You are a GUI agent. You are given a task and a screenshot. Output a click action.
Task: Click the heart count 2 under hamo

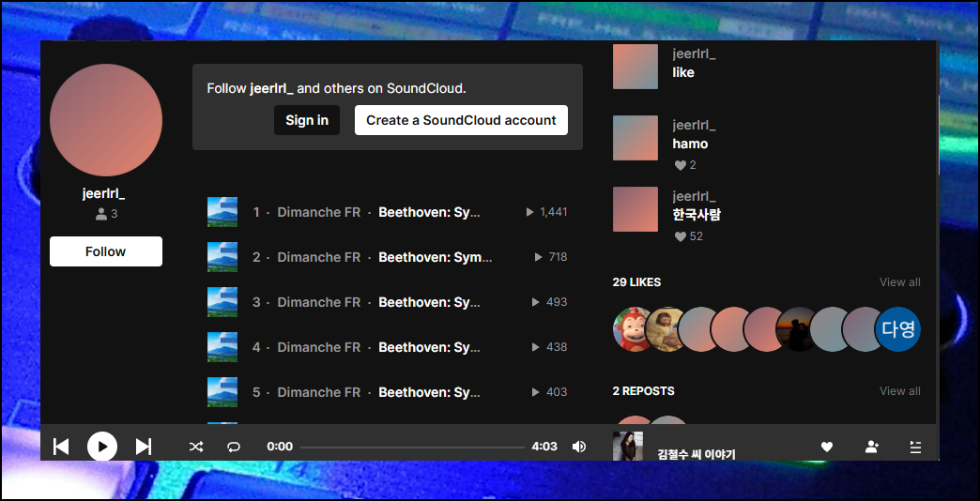685,165
